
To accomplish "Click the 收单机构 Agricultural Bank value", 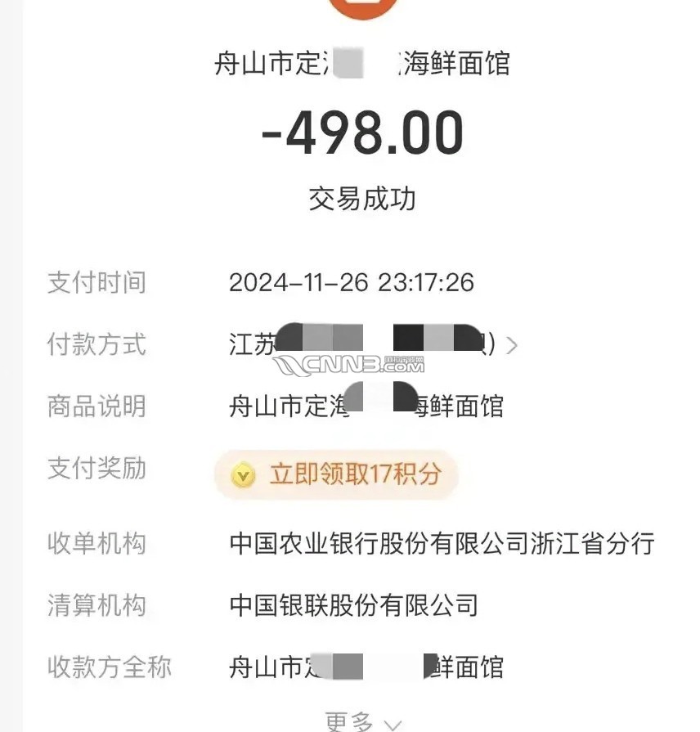I will pos(442,543).
